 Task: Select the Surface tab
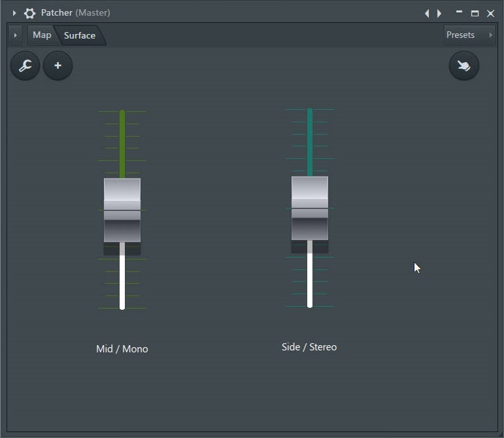click(79, 35)
